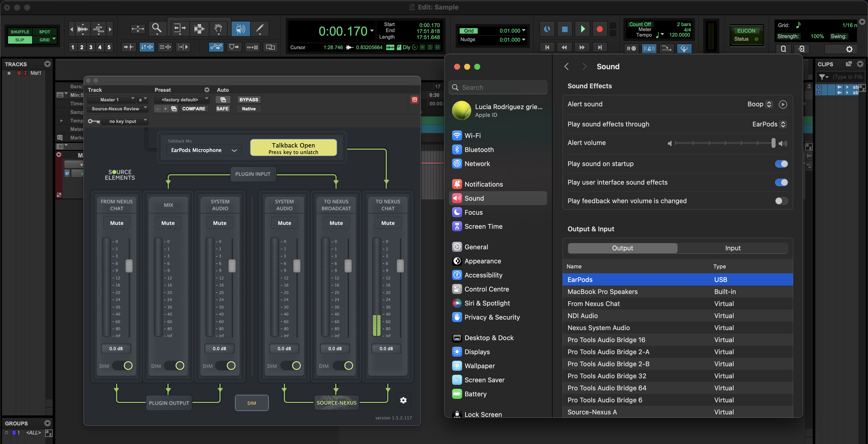Enable Play feedback when volume is changed
Image resolution: width=868 pixels, height=444 pixels.
click(x=781, y=201)
